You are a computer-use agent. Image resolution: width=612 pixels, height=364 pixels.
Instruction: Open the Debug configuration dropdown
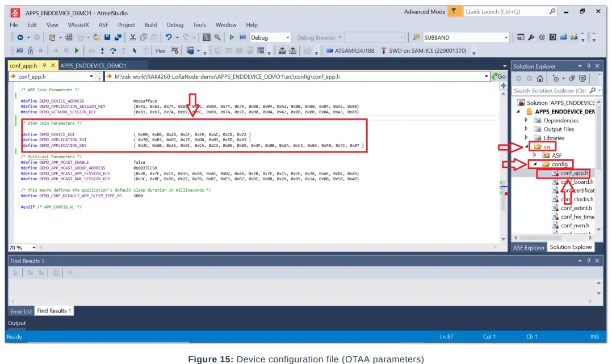287,37
